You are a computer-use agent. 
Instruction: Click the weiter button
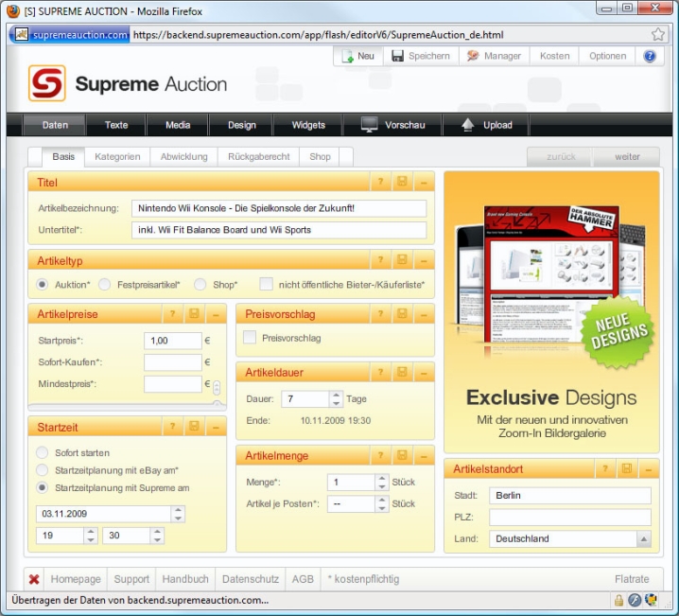(x=627, y=157)
